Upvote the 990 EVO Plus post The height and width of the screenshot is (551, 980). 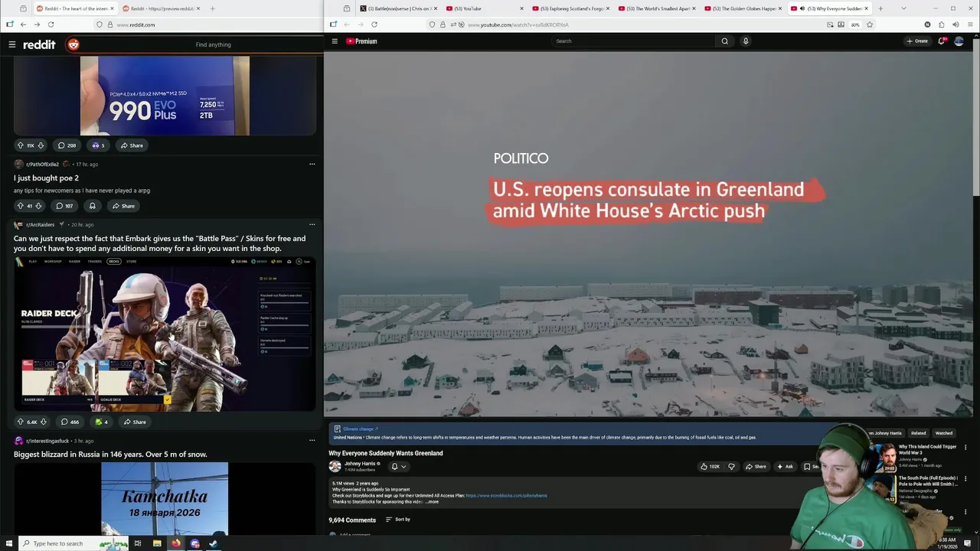21,145
